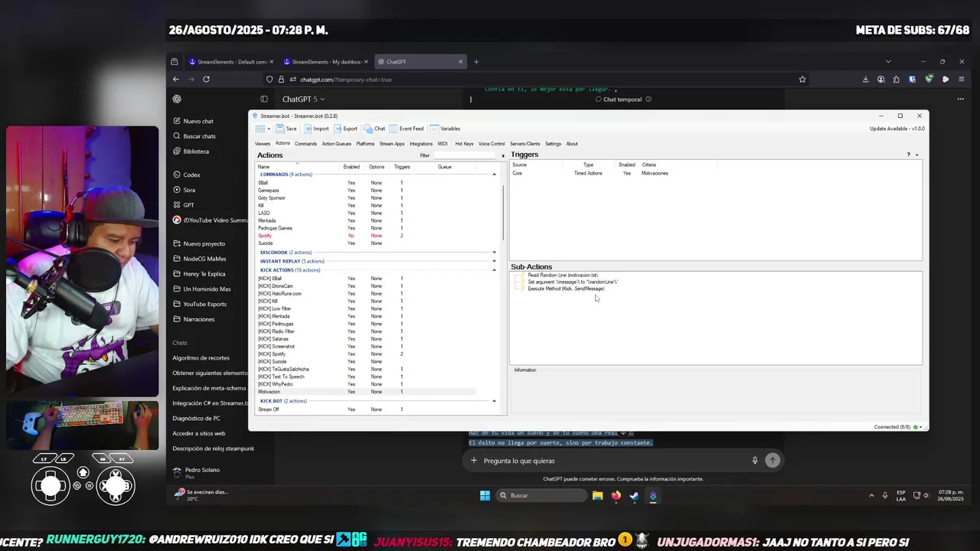
Task: Click the Firefox address bar URL
Action: coord(345,80)
